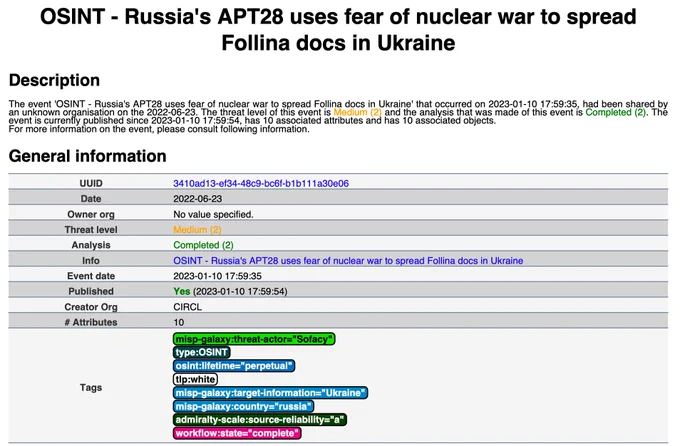Click the Analysis row label
680x446 pixels.
point(91,245)
